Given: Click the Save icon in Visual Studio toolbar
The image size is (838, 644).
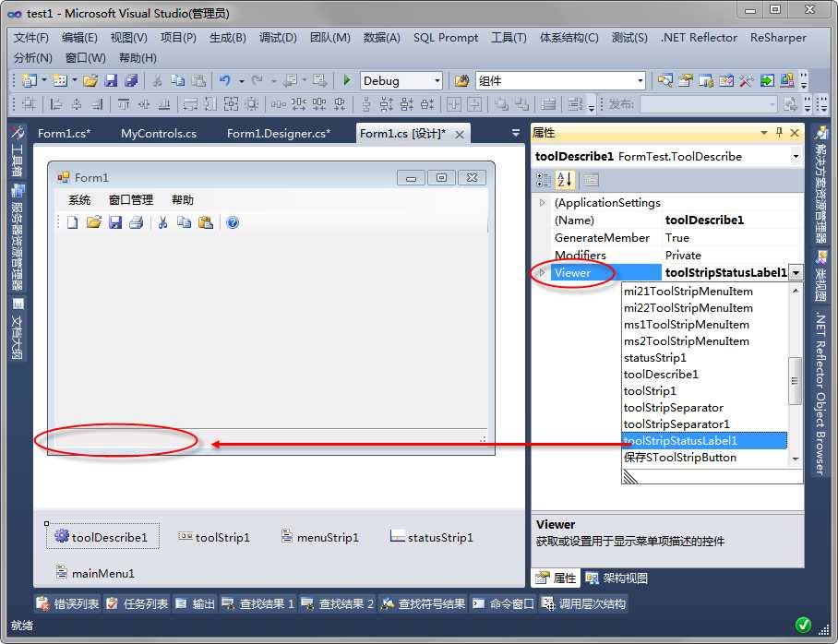Looking at the screenshot, I should 111,80.
